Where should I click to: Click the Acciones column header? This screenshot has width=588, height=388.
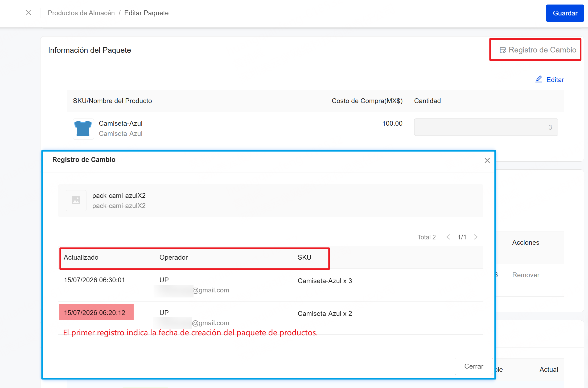point(526,242)
